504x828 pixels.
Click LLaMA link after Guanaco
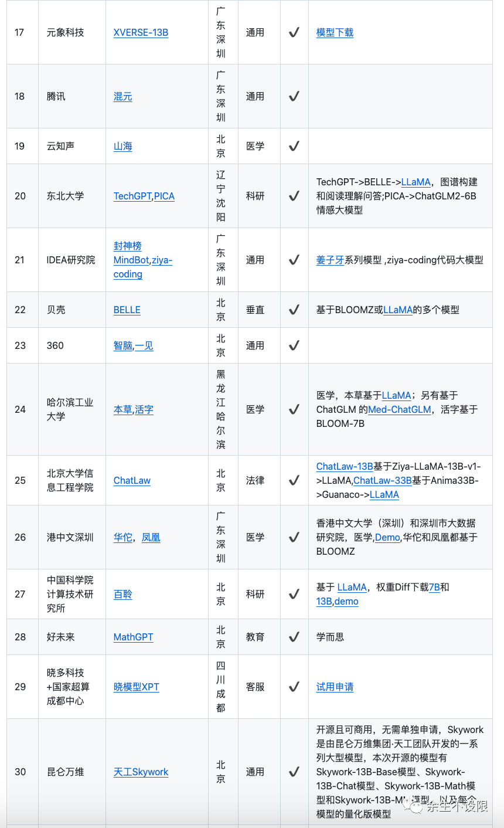384,494
